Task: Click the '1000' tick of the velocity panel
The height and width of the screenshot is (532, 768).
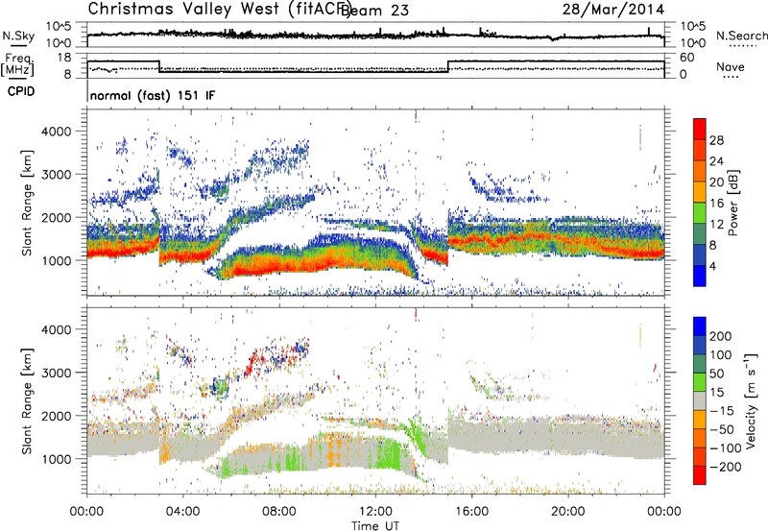Action: [56, 459]
